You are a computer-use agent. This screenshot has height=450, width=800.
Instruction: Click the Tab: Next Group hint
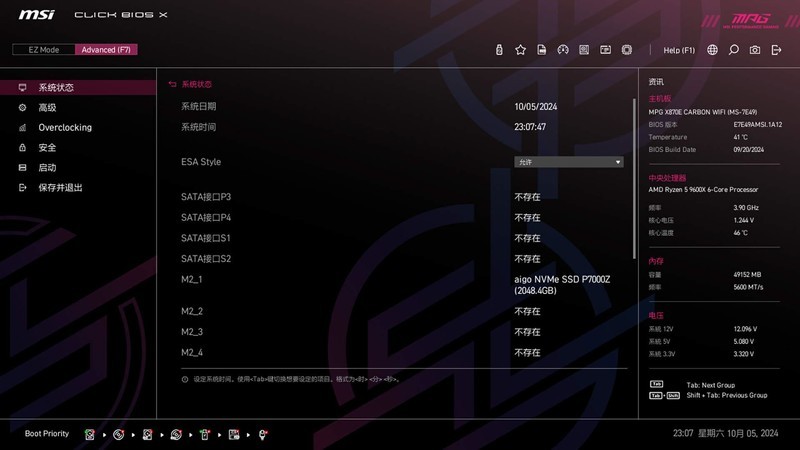click(x=711, y=385)
